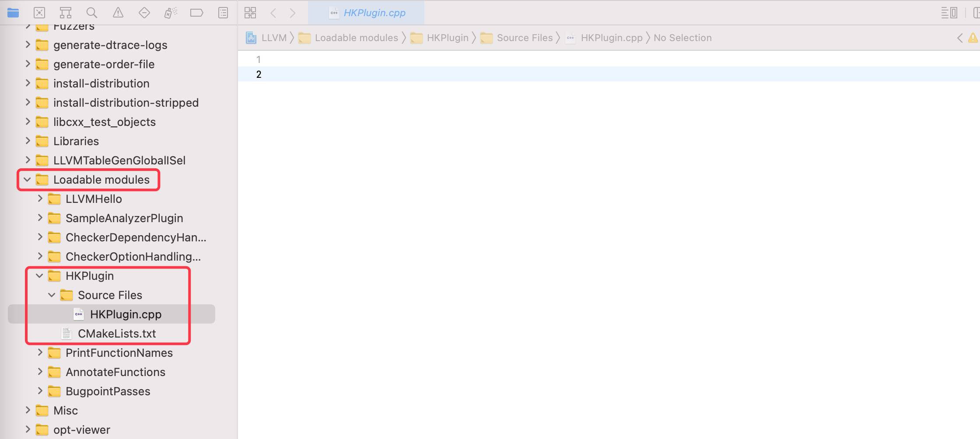The image size is (980, 439).
Task: Expand the Libraries folder
Action: coord(28,141)
